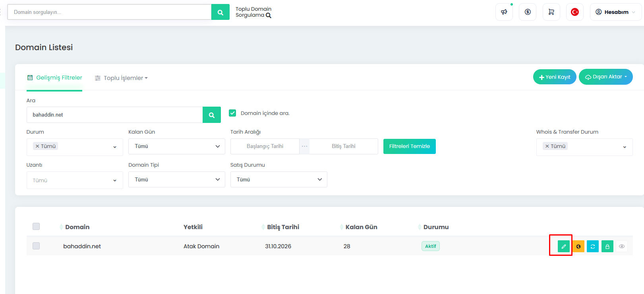Click the Ara field containing bahaddin.net
This screenshot has width=644, height=294.
coord(115,115)
